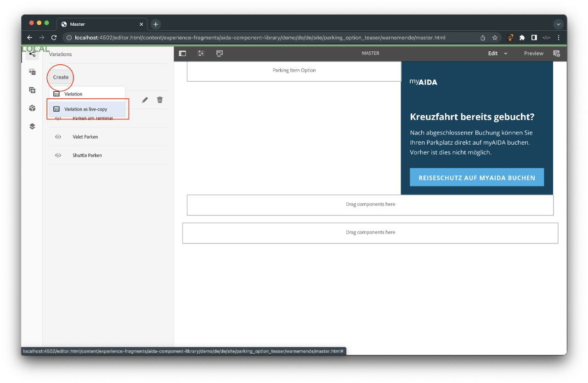Open the Create variations dropdown
The image size is (588, 383).
(x=61, y=77)
